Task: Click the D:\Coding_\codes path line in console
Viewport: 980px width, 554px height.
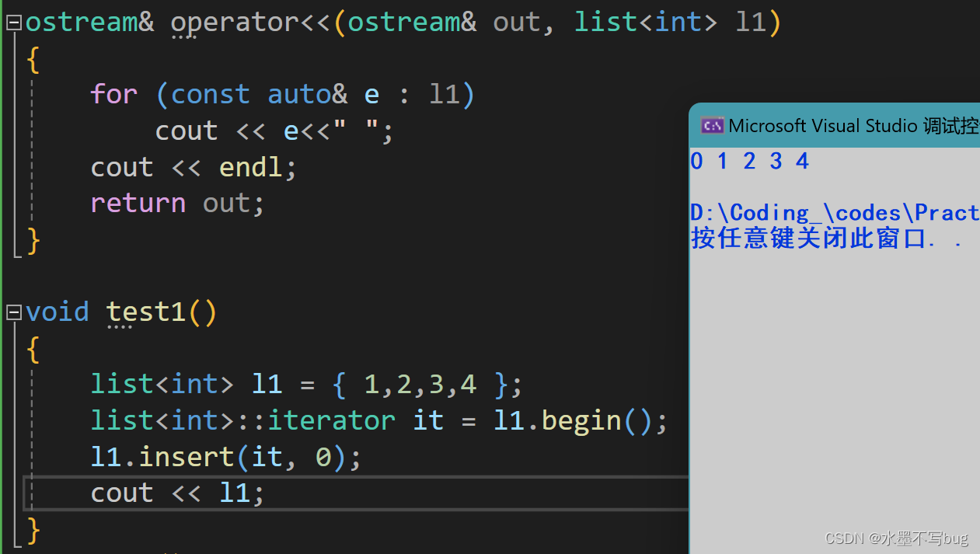Action: (x=835, y=212)
